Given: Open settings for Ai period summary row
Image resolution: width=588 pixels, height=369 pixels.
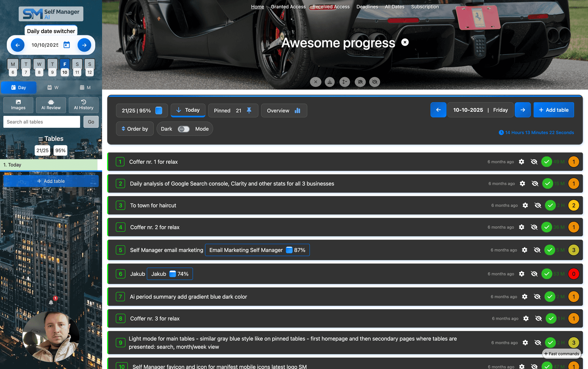Looking at the screenshot, I should (x=525, y=297).
